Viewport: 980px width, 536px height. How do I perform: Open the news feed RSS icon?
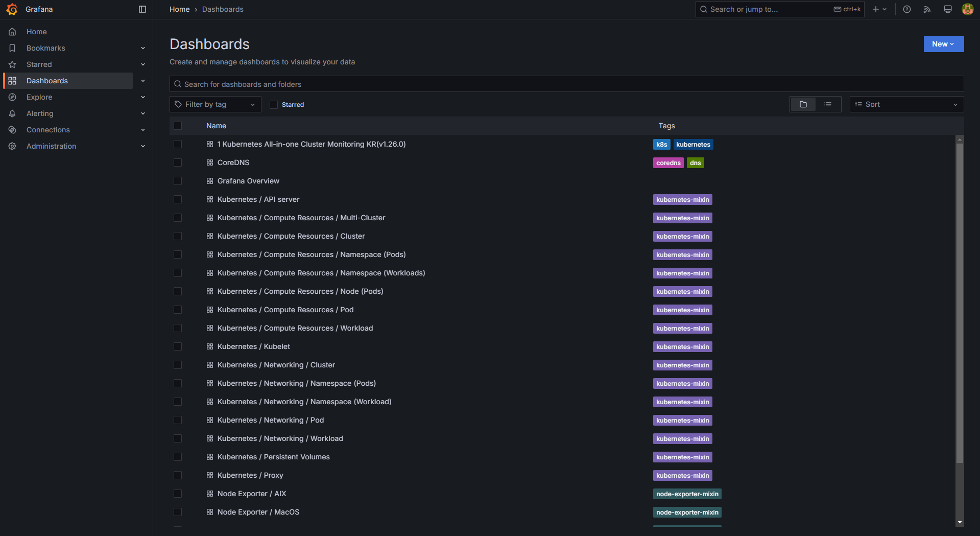(x=927, y=9)
